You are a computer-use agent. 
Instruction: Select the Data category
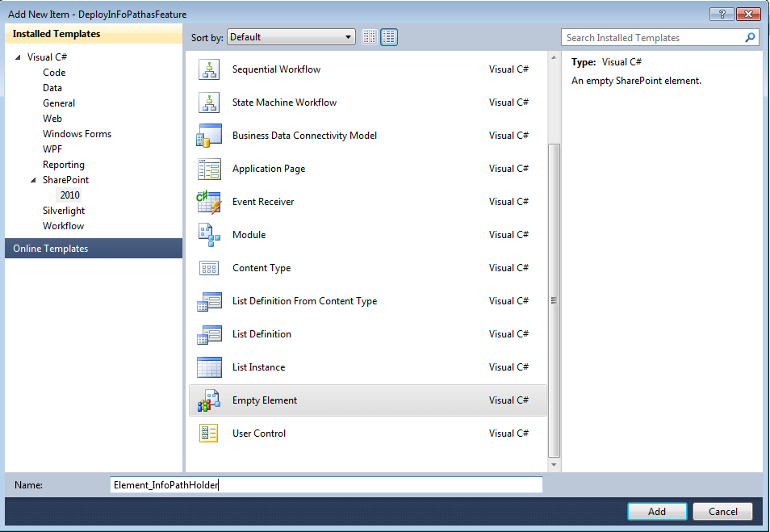coord(52,88)
